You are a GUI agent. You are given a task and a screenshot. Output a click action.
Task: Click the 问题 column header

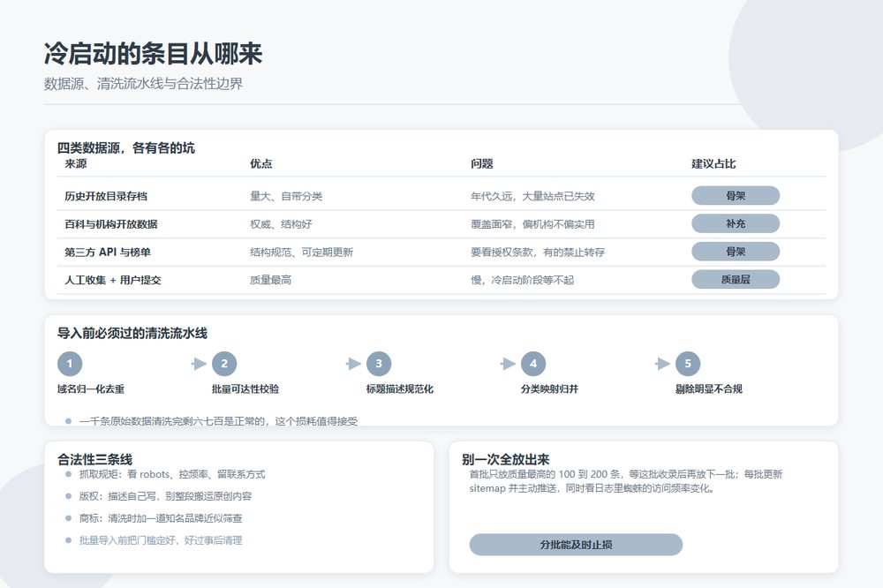point(482,164)
